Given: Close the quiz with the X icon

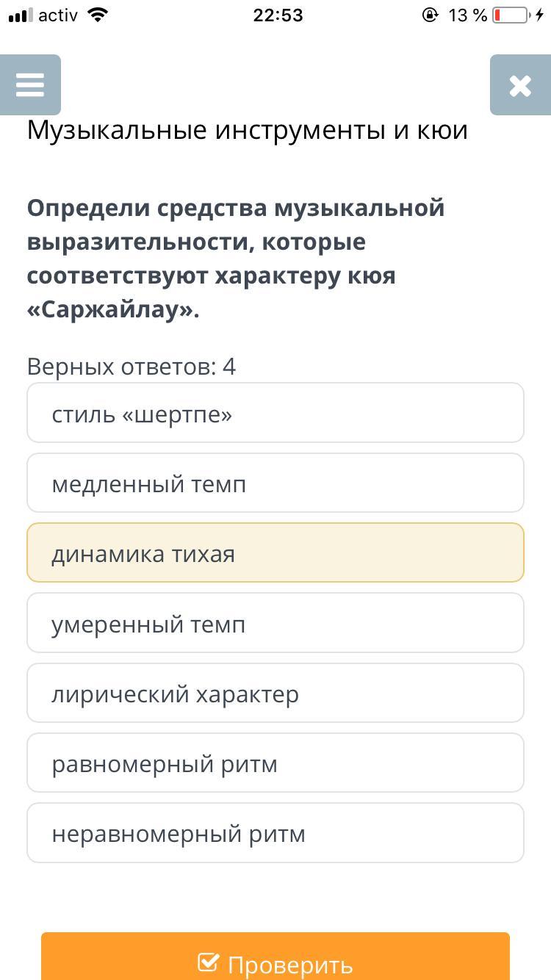Looking at the screenshot, I should tap(520, 85).
